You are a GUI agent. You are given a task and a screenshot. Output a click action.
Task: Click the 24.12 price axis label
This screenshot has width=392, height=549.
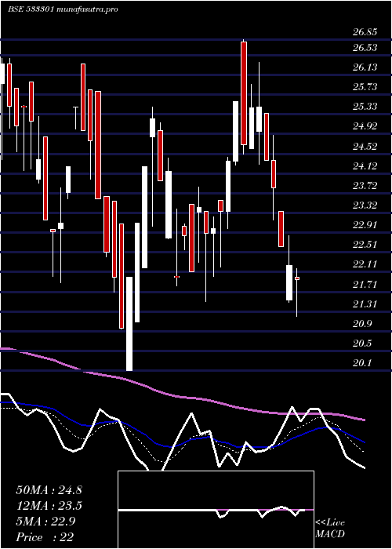(365, 165)
